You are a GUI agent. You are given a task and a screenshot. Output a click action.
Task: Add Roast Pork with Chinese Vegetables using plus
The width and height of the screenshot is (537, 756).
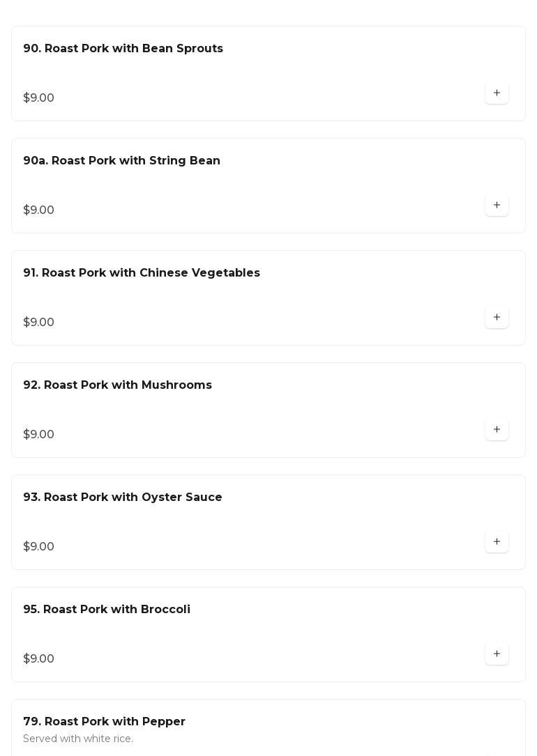pos(497,317)
